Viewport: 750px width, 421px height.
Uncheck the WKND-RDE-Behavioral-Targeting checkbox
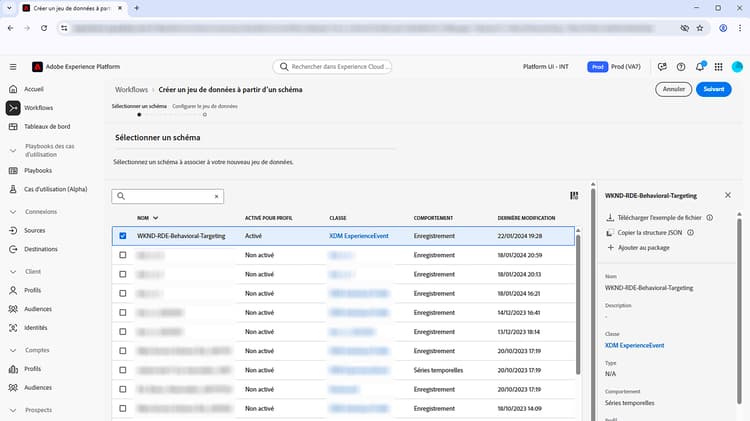[x=123, y=236]
